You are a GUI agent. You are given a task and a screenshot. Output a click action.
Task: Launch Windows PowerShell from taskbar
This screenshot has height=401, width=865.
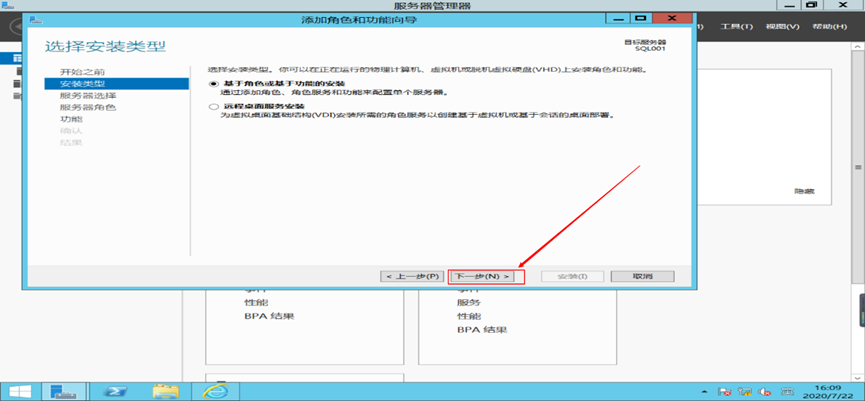(116, 391)
